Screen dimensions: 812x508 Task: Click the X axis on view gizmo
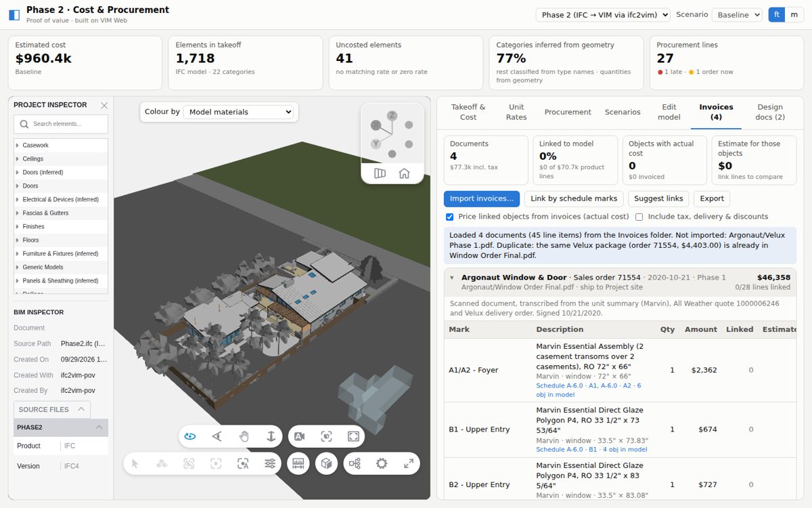pyautogui.click(x=376, y=125)
